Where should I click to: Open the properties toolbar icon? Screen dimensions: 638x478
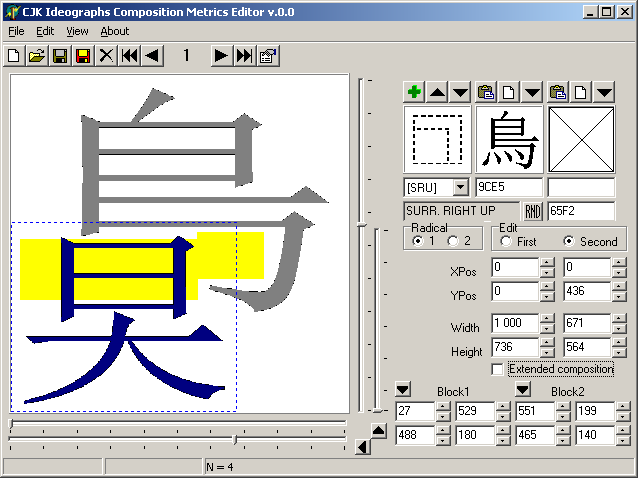pyautogui.click(x=268, y=56)
